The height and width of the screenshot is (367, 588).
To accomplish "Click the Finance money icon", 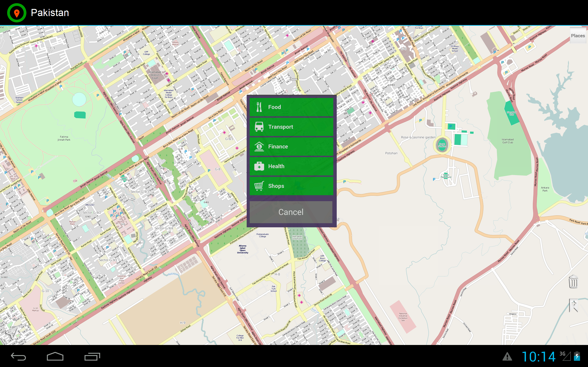I will tap(259, 146).
